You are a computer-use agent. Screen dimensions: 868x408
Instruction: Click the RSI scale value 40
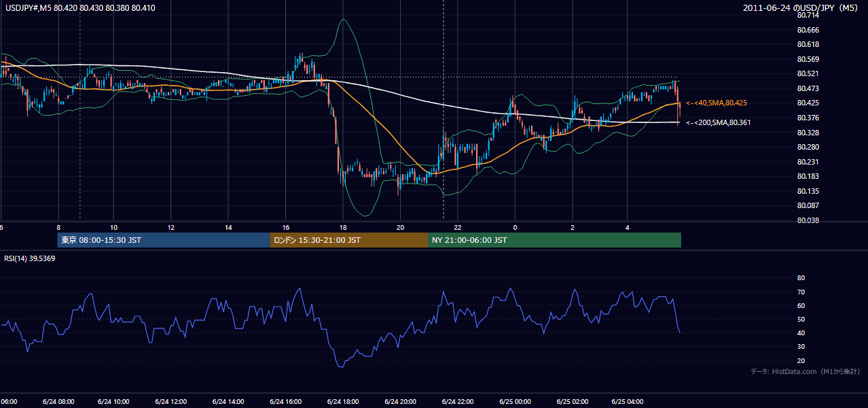point(801,333)
